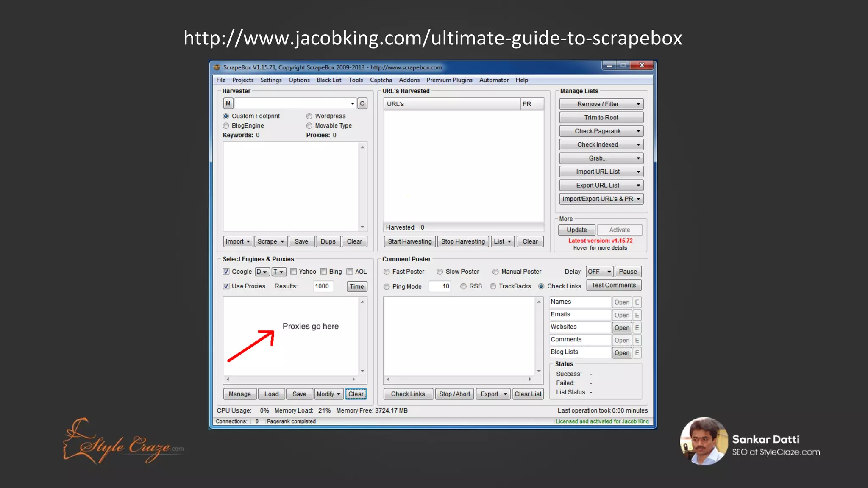This screenshot has width=868, height=488.
Task: Open the Addons menu
Action: [x=409, y=80]
